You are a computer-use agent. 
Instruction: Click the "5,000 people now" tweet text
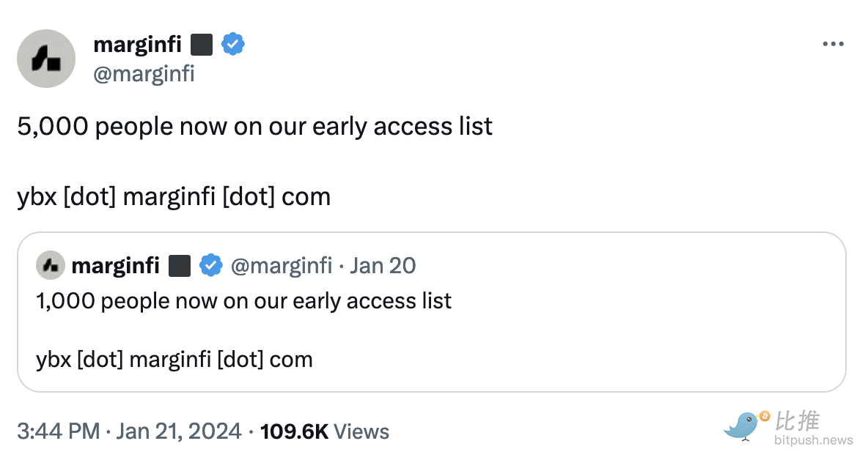coord(254,127)
